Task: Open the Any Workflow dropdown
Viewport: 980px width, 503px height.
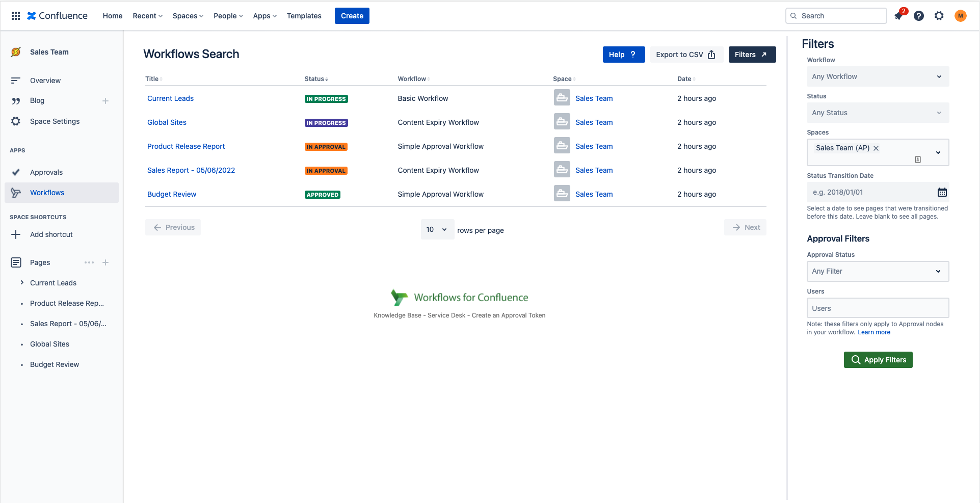Action: (877, 76)
